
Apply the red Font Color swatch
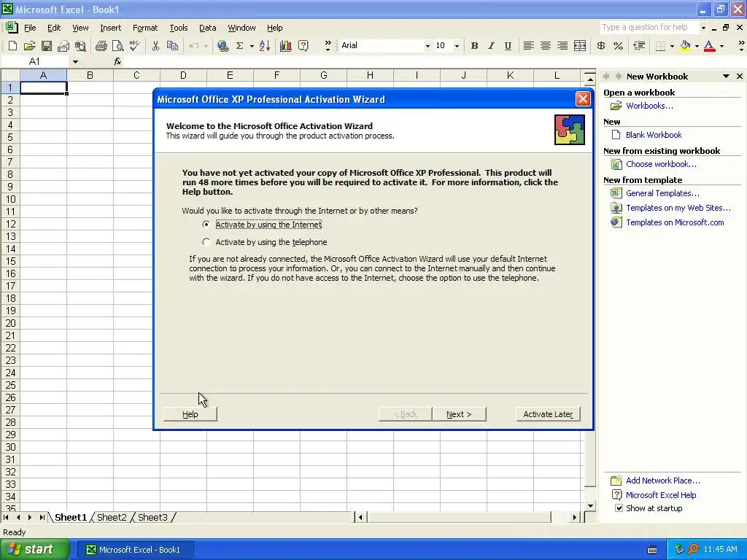click(x=709, y=46)
